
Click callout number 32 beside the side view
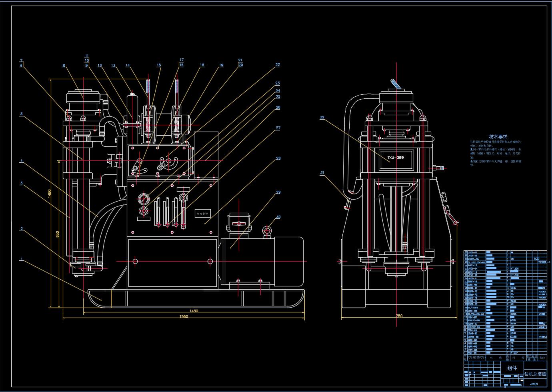[x=322, y=117]
